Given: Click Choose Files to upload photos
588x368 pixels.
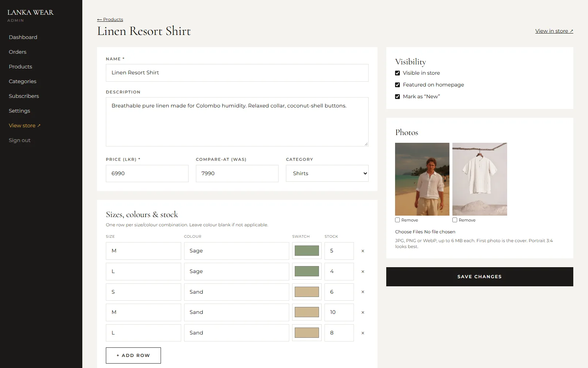Looking at the screenshot, I should click(409, 232).
